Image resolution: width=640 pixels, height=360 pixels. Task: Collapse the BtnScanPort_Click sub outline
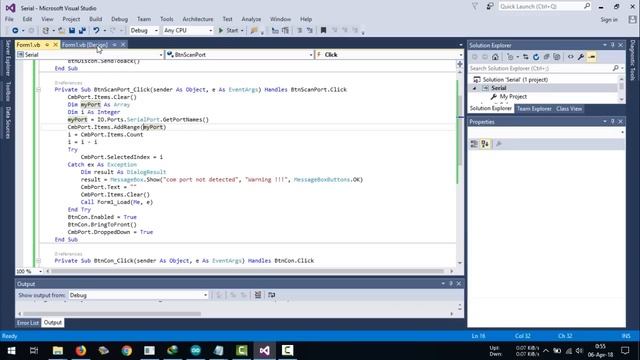38,89
